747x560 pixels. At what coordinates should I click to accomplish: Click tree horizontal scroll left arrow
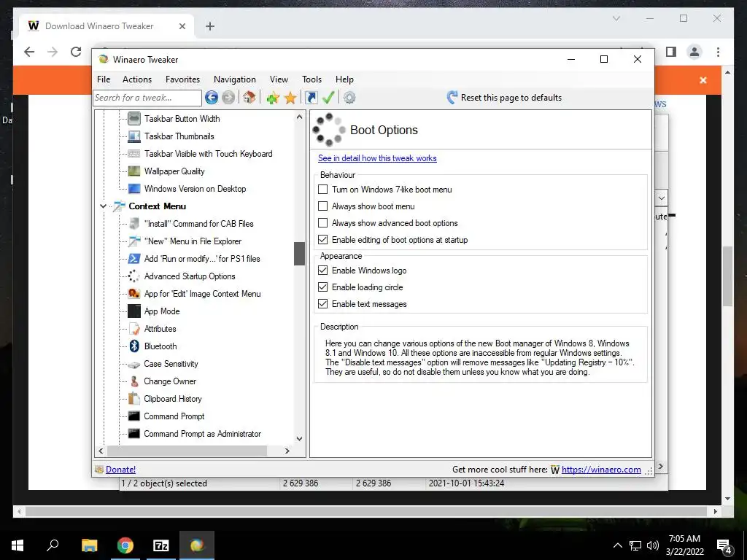[101, 451]
